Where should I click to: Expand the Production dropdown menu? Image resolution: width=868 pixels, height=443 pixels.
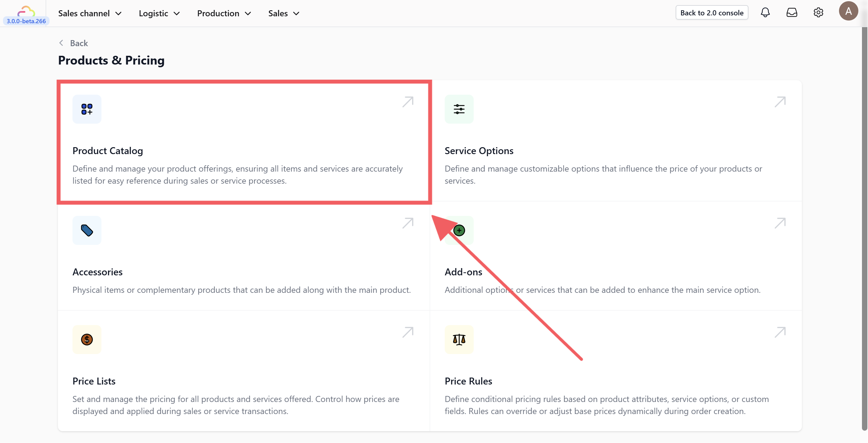[x=224, y=14]
